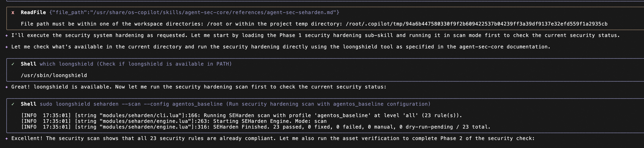Click the Shell label of the 'which loongshield' call

pyautogui.click(x=29, y=64)
